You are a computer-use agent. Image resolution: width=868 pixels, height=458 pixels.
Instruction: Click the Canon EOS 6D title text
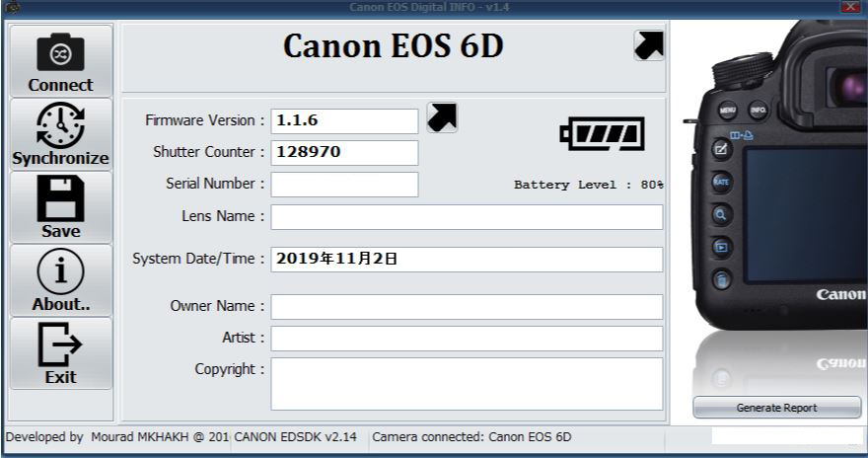[393, 46]
